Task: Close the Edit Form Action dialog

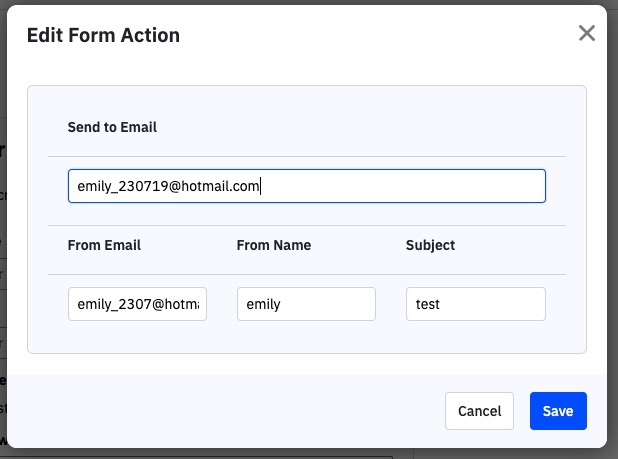Action: pyautogui.click(x=587, y=33)
